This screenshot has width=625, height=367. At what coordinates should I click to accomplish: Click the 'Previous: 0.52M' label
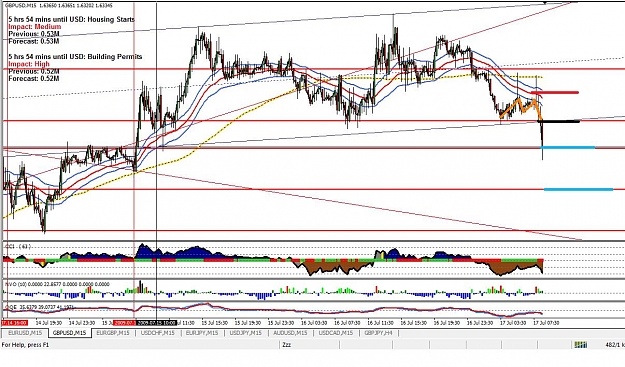(x=34, y=71)
